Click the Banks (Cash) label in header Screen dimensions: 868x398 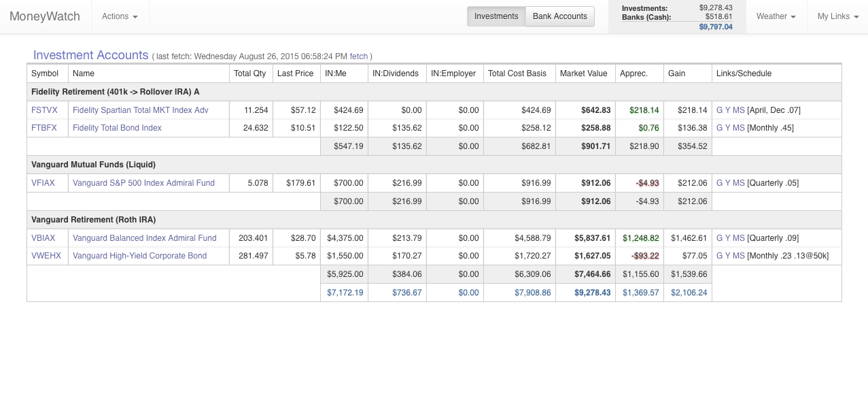click(646, 17)
